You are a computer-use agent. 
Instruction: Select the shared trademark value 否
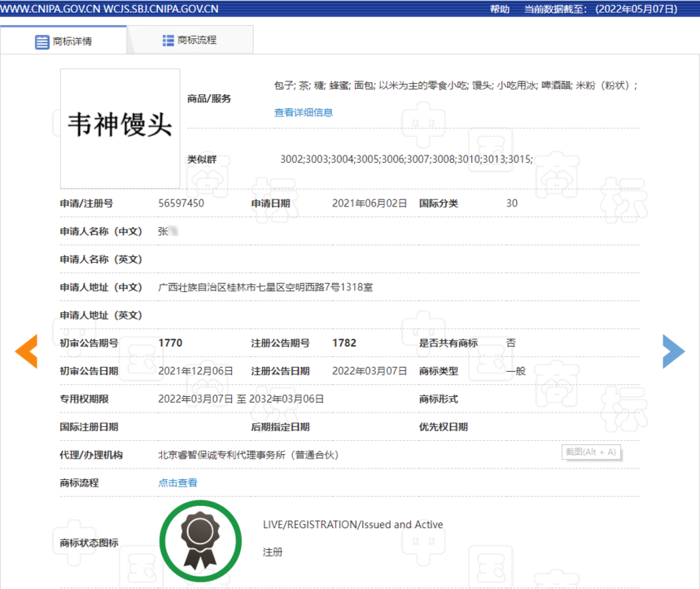510,343
